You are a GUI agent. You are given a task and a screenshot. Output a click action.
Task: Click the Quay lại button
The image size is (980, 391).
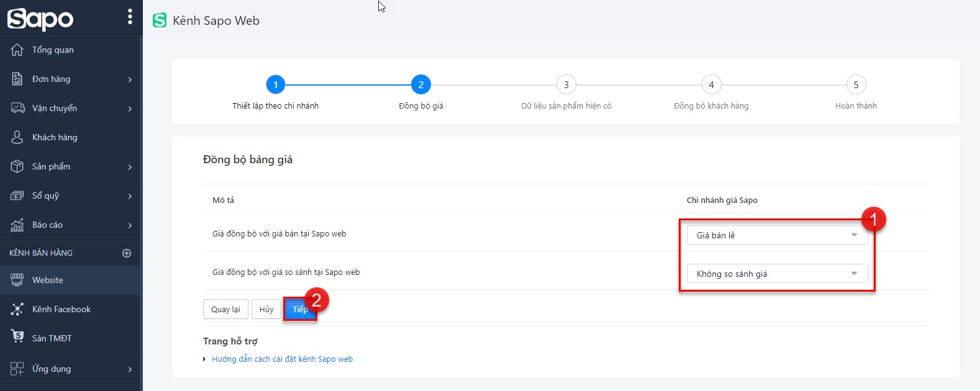pos(225,309)
